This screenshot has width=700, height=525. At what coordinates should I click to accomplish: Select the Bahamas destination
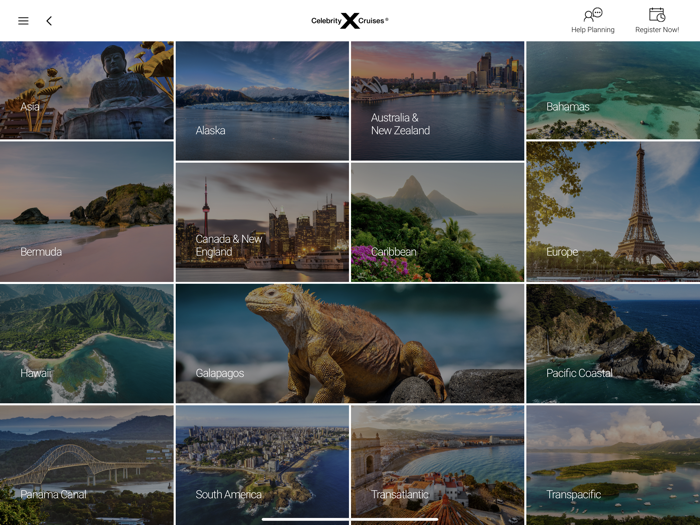point(613,90)
